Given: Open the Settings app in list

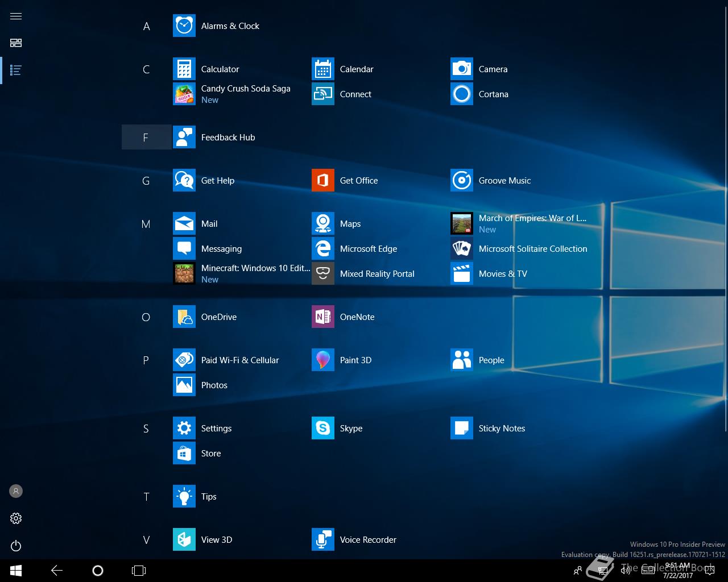Looking at the screenshot, I should click(184, 429).
